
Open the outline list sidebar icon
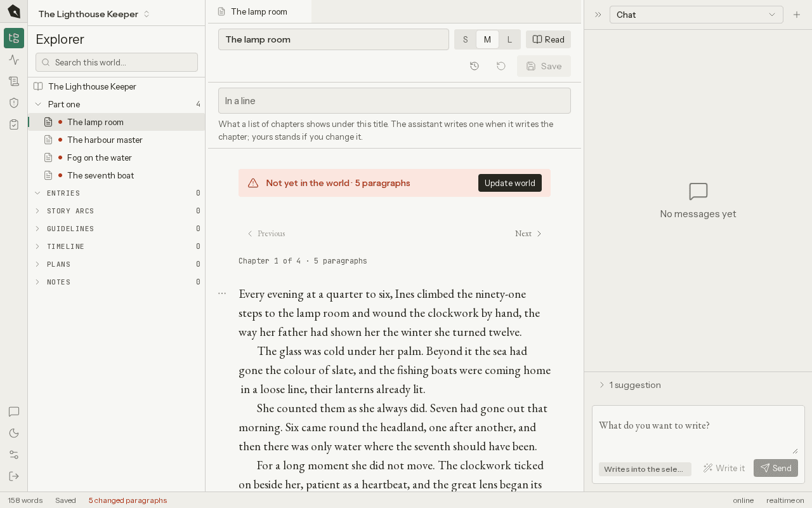pyautogui.click(x=14, y=81)
